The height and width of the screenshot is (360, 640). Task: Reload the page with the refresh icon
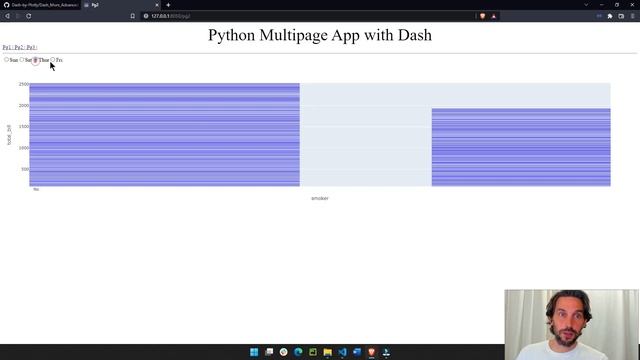tap(29, 16)
